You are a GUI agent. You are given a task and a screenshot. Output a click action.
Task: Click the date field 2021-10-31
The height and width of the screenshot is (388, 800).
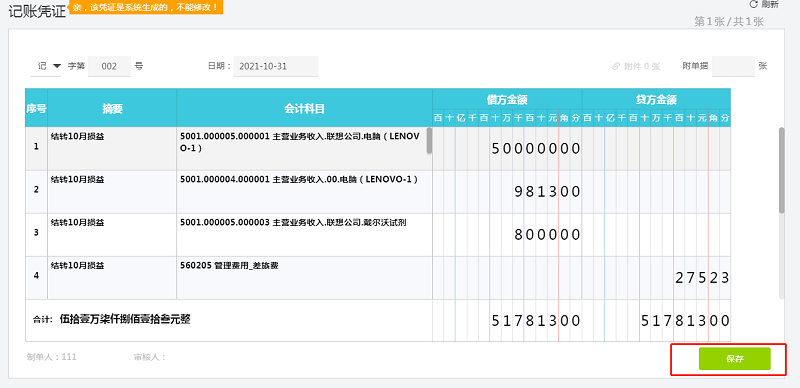276,66
